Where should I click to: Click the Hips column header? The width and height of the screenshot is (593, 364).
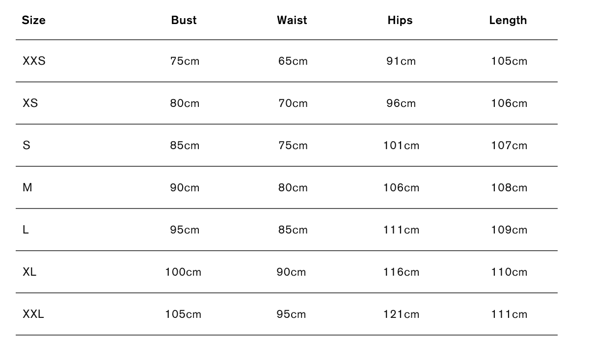(400, 20)
